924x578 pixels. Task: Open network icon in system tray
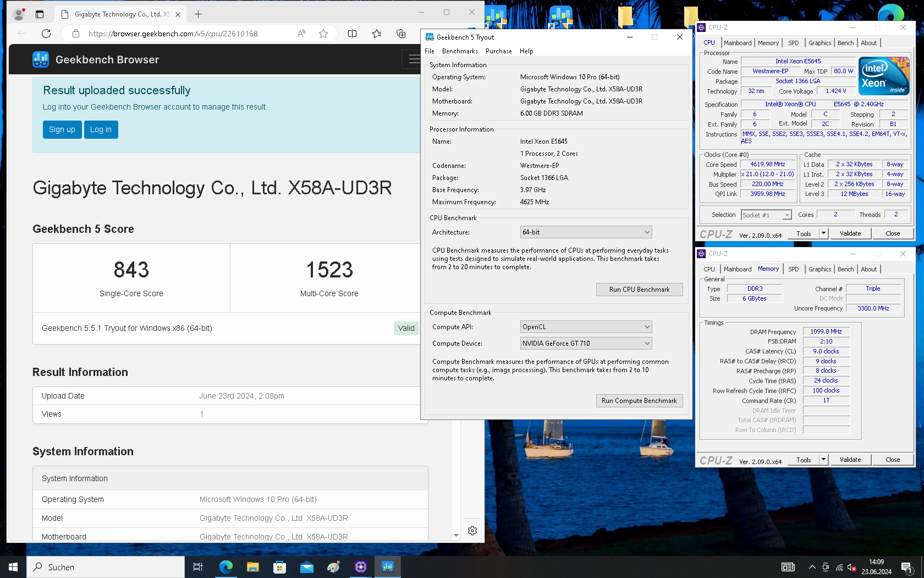(x=839, y=567)
